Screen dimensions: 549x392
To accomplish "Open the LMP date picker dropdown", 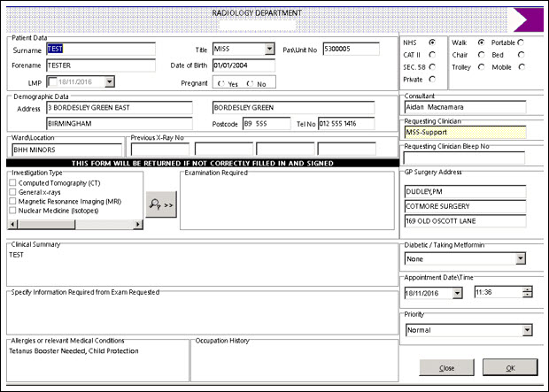I will click(109, 82).
